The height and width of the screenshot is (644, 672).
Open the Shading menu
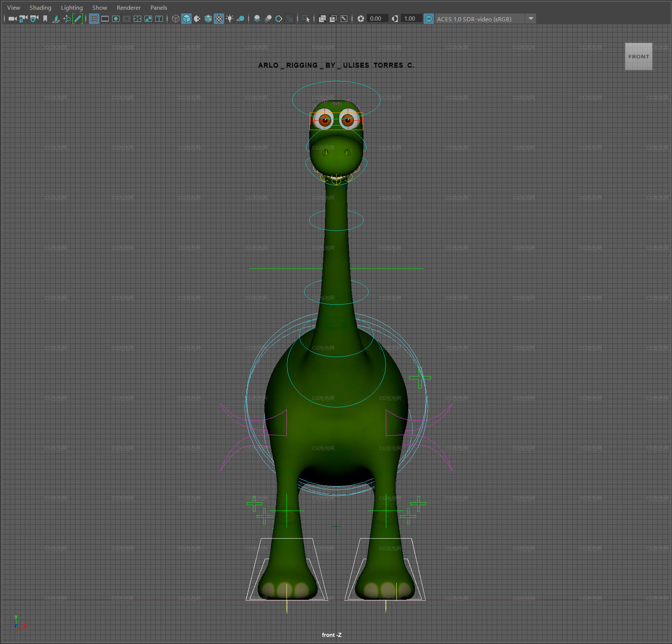pos(40,7)
